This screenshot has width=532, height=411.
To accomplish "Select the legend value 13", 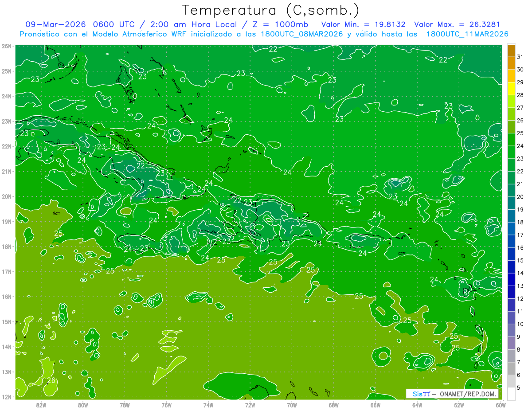I will pyautogui.click(x=520, y=286).
